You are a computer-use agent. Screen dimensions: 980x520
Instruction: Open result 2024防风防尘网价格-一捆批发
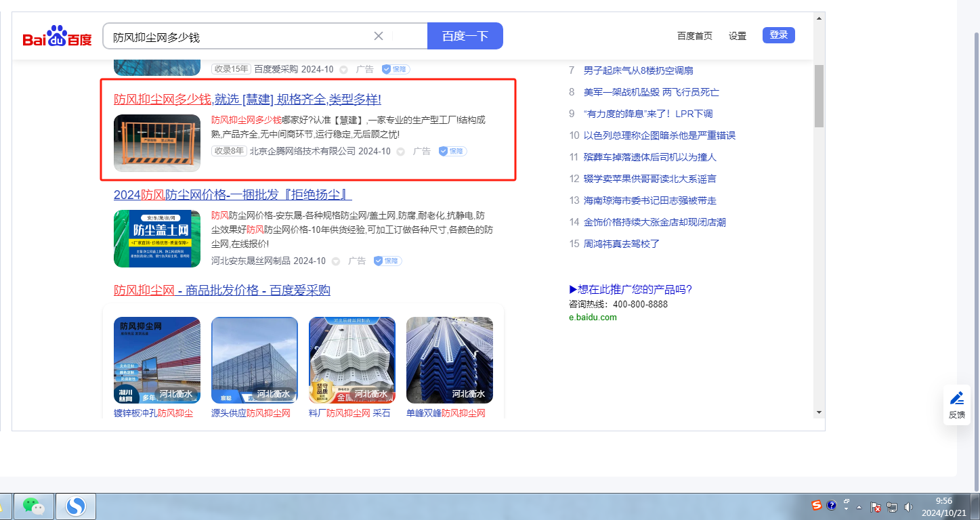point(233,195)
